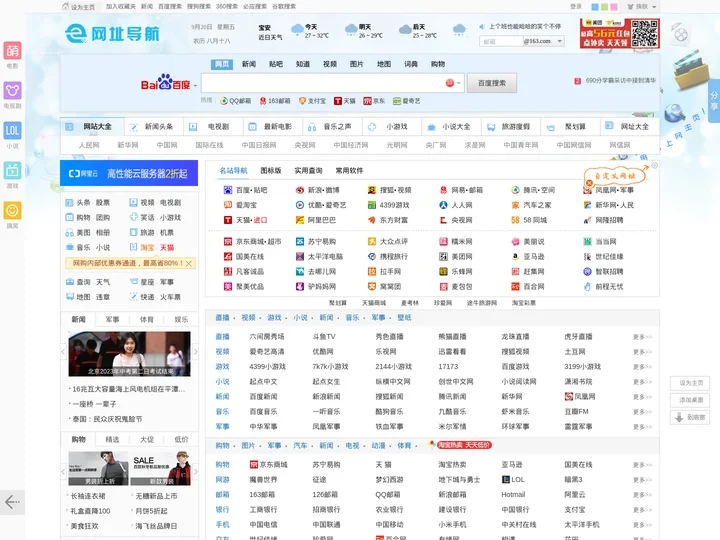
Task: Click the sound speaker icon near news ticker
Action: (x=482, y=27)
